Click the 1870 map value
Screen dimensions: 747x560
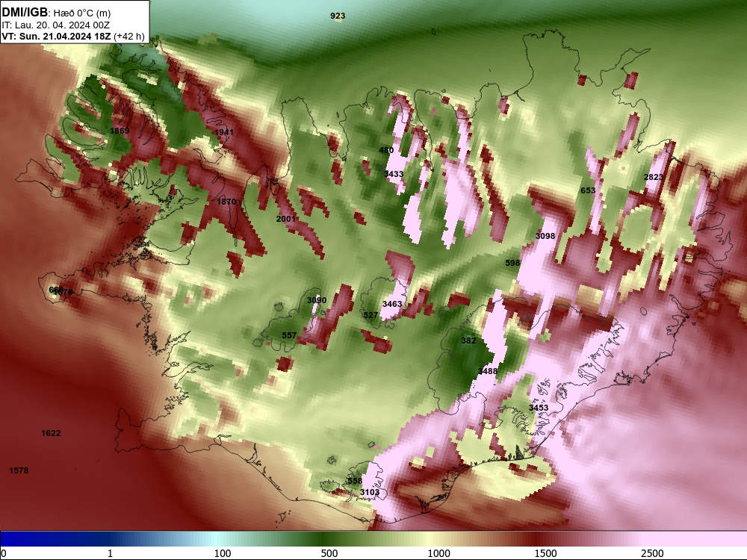click(226, 202)
